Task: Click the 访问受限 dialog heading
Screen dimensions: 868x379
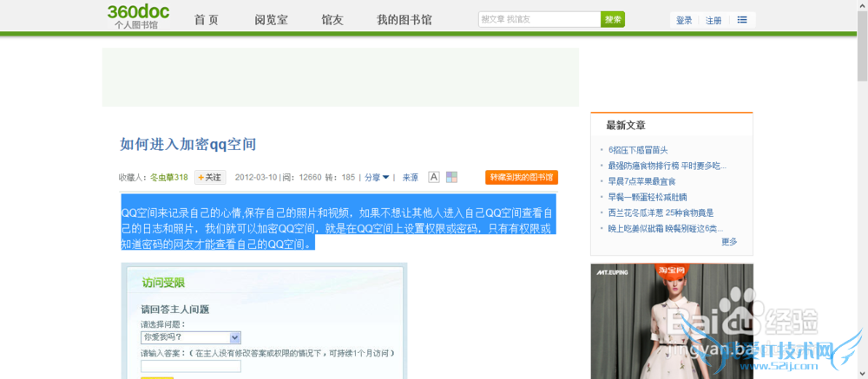Action: (163, 284)
